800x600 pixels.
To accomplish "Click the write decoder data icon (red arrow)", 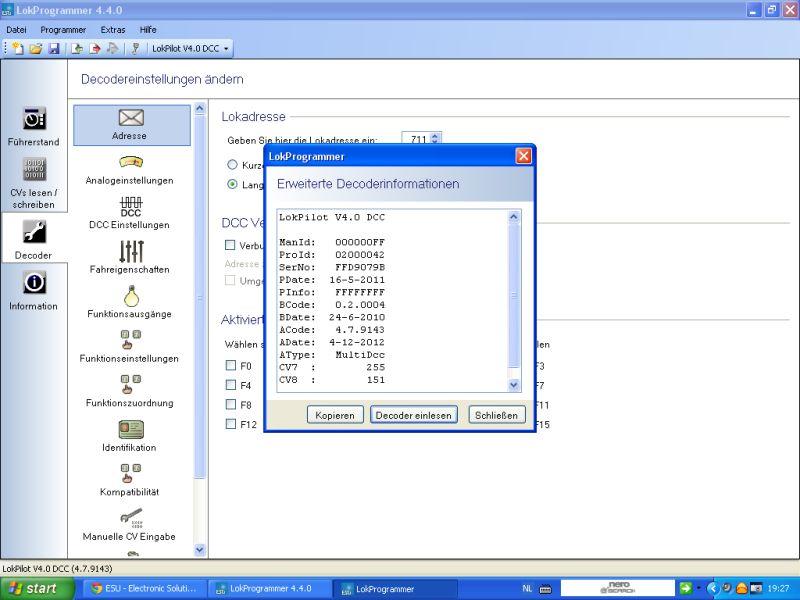I will point(95,48).
